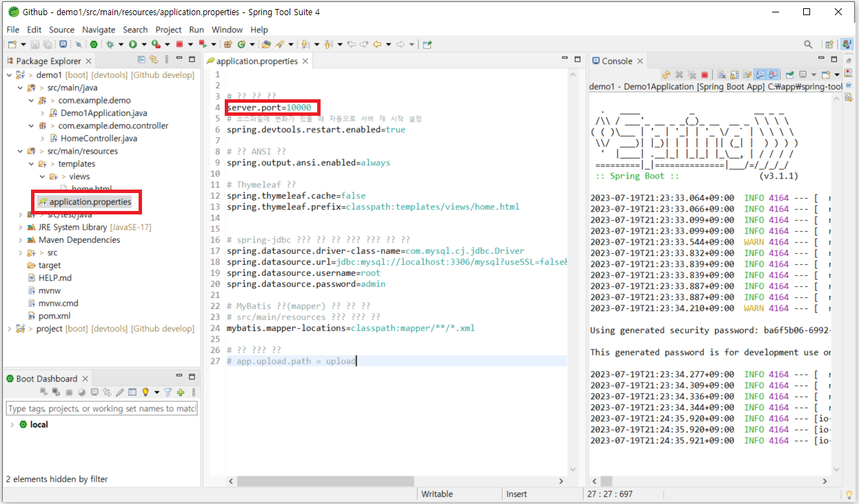The width and height of the screenshot is (859, 504).
Task: Click the server.port=10000 line in editor
Action: [x=269, y=108]
